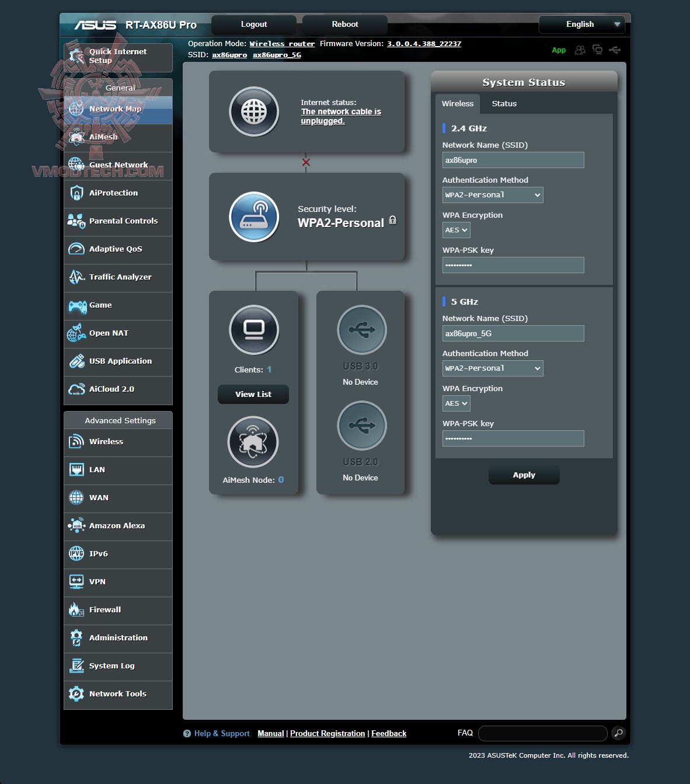Focus the 5 GHz Network Name field
The width and height of the screenshot is (690, 784).
(513, 333)
